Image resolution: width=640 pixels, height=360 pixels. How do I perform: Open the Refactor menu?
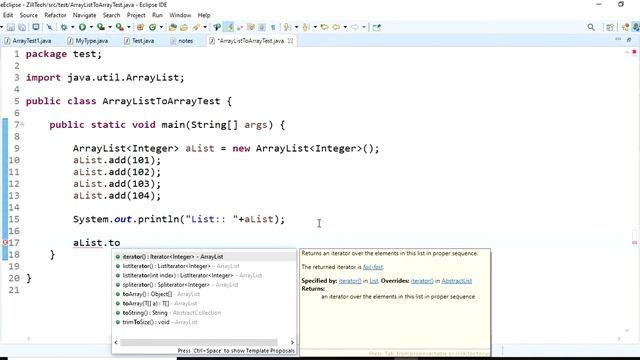55,15
